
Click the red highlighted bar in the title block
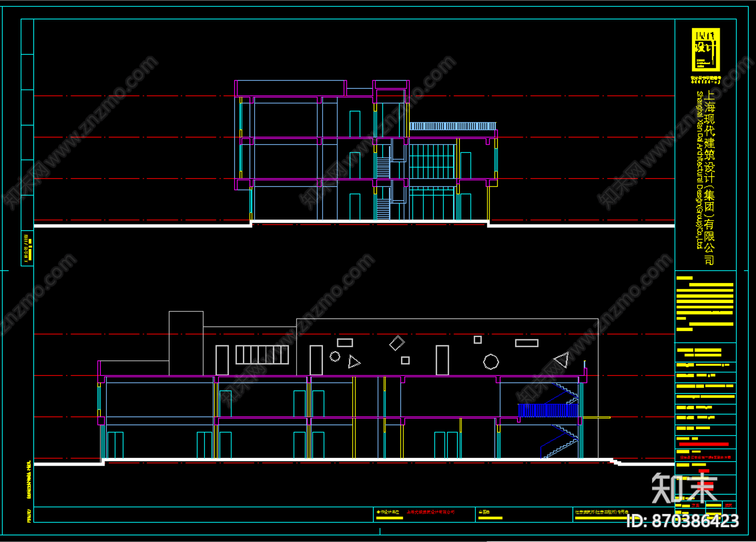coord(704,444)
